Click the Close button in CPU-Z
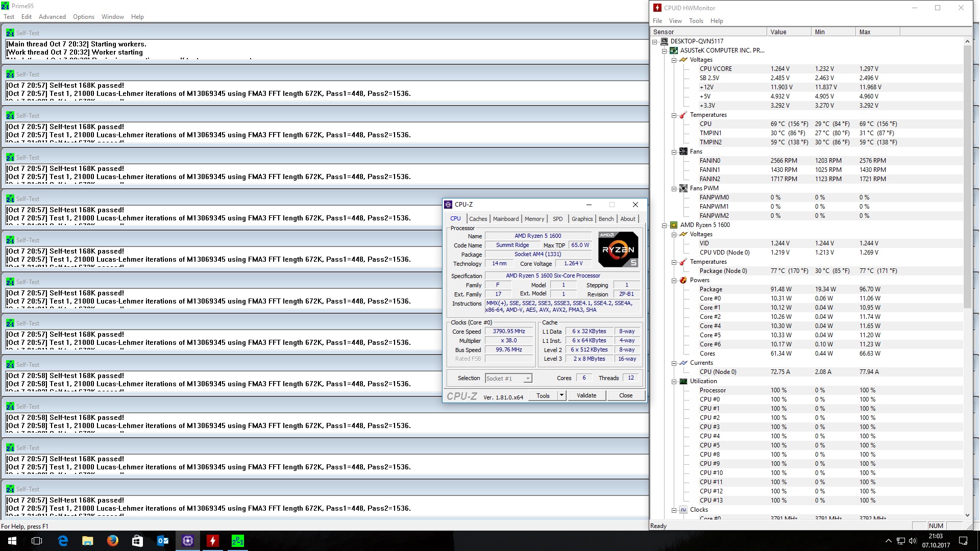 pos(625,395)
